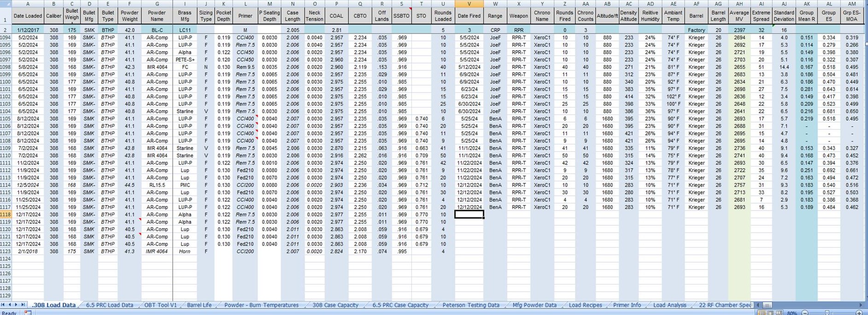Switch to Barrel Life sheet

tap(199, 305)
